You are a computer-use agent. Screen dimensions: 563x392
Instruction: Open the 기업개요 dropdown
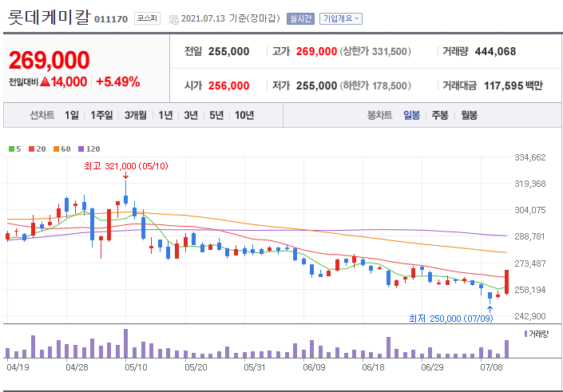pyautogui.click(x=341, y=19)
